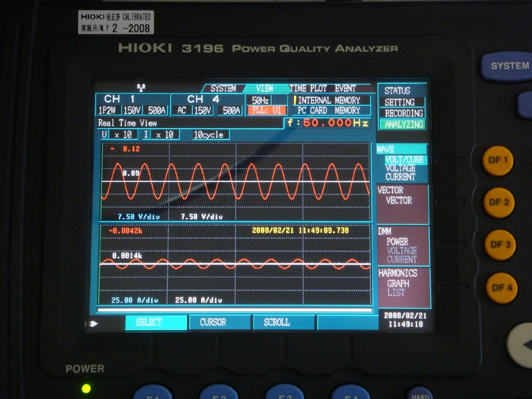Choose the SELECT soft key label

pyautogui.click(x=156, y=322)
